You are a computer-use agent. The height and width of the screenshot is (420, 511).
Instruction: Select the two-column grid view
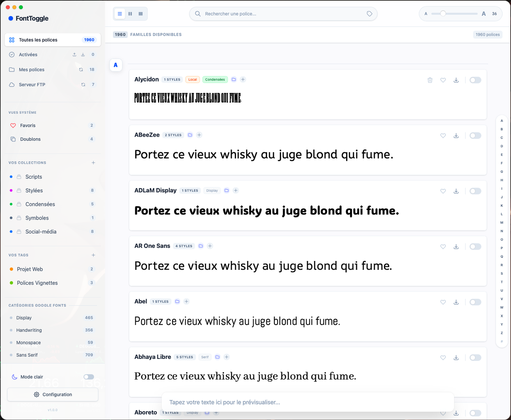[130, 14]
